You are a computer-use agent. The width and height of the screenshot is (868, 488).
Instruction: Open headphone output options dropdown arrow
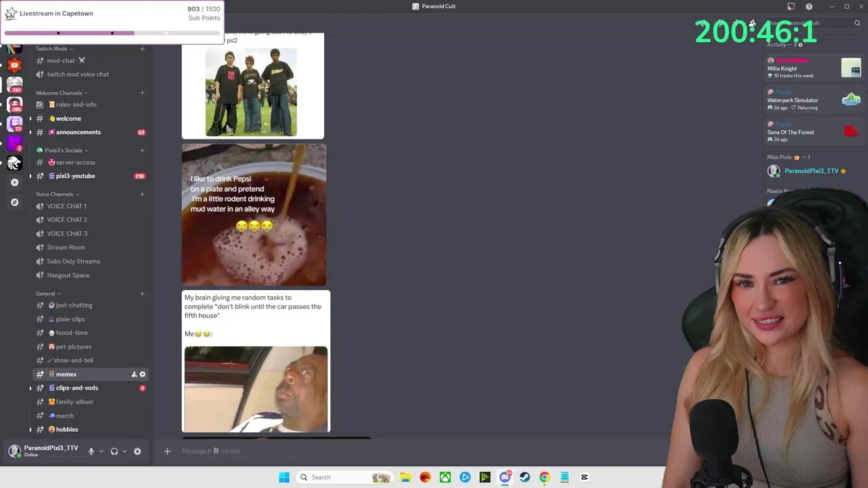click(x=124, y=451)
